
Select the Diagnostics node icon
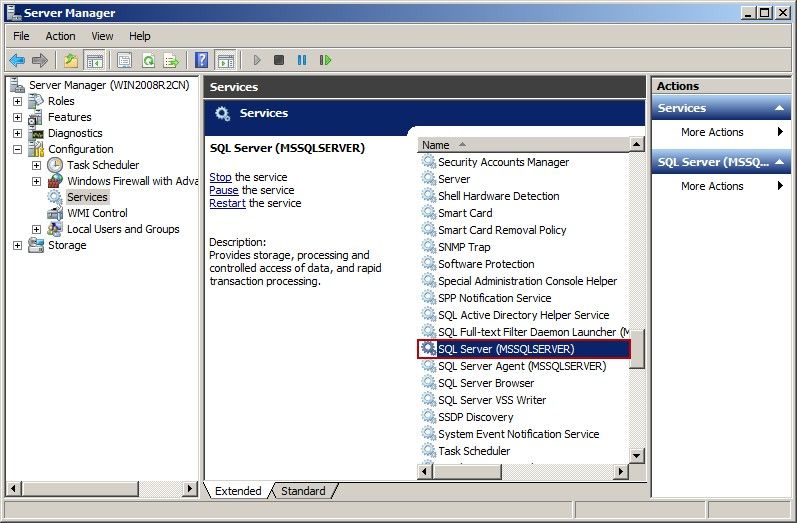[x=37, y=134]
